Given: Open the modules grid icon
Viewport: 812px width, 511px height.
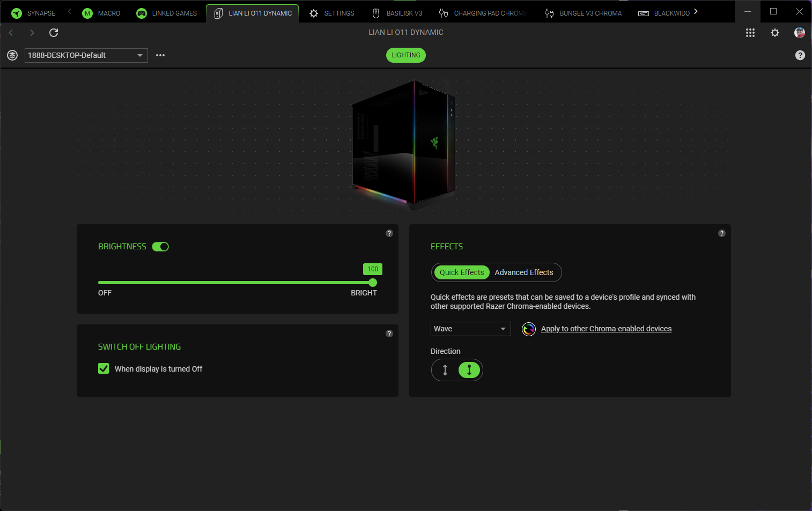Looking at the screenshot, I should pyautogui.click(x=750, y=33).
